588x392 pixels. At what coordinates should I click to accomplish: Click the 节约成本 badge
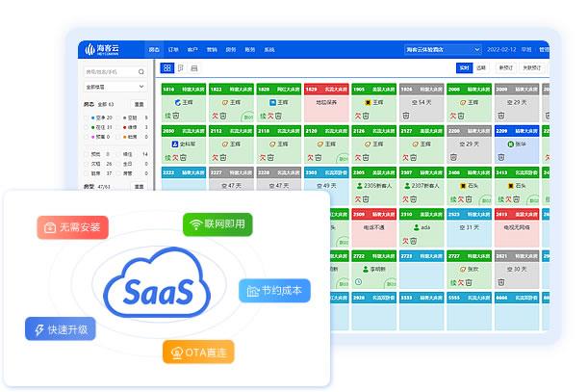pos(274,291)
